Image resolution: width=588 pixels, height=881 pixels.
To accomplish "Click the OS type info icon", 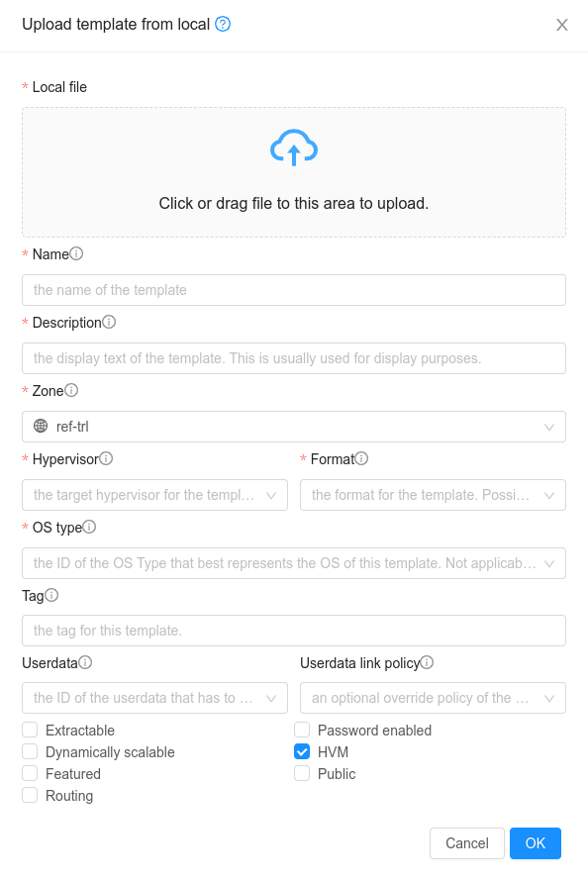I will pyautogui.click(x=89, y=527).
